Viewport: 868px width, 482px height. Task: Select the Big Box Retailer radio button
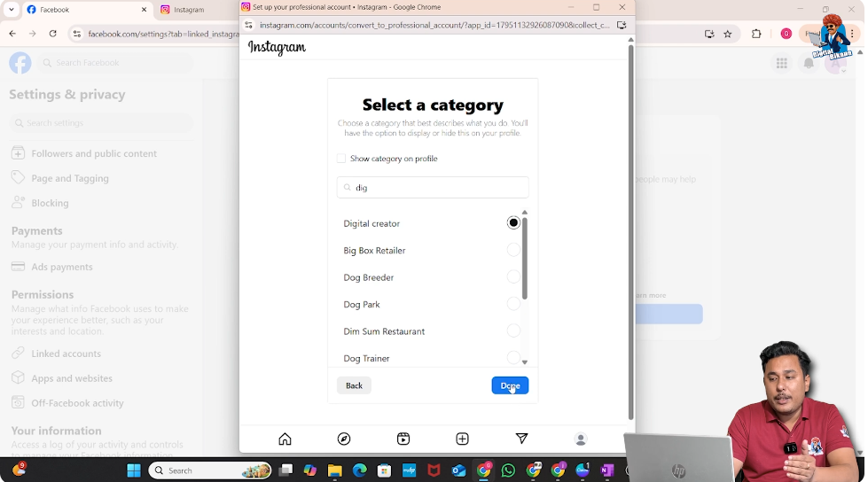click(x=513, y=250)
